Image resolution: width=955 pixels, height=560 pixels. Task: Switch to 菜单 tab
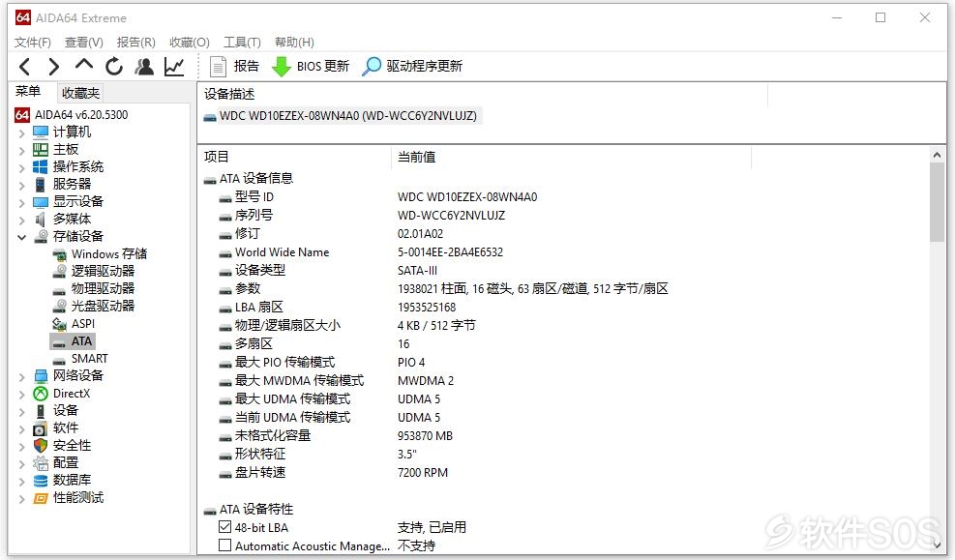pyautogui.click(x=28, y=91)
